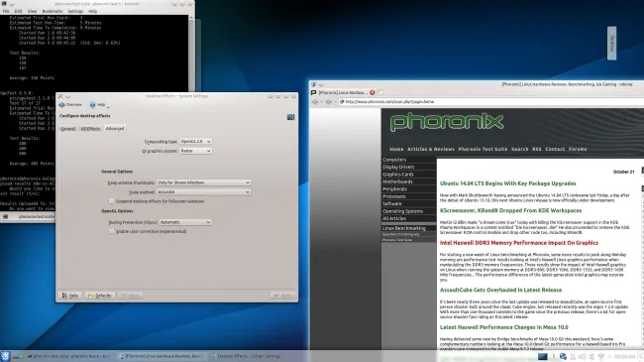
Task: Open a new browser tab
Action: (380, 92)
